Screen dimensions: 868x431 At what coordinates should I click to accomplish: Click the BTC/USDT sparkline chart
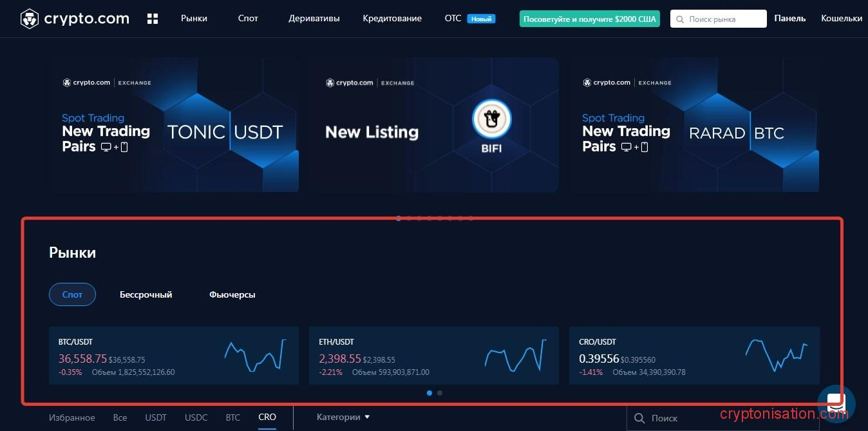(255, 356)
